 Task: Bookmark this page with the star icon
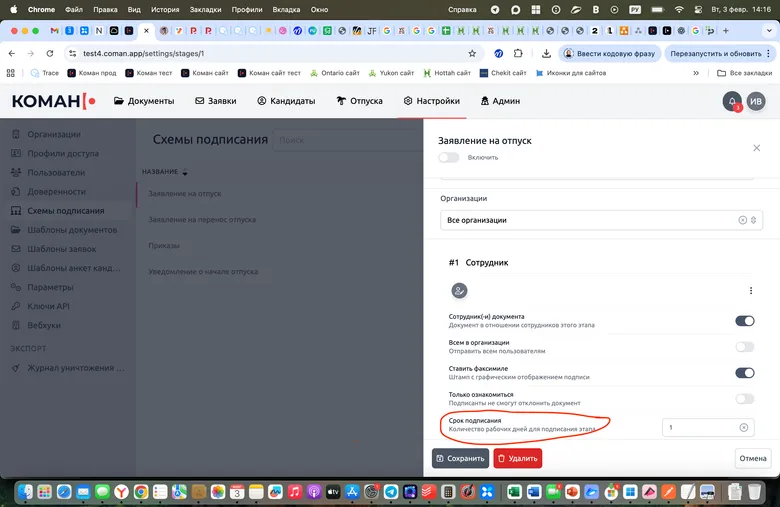(472, 53)
